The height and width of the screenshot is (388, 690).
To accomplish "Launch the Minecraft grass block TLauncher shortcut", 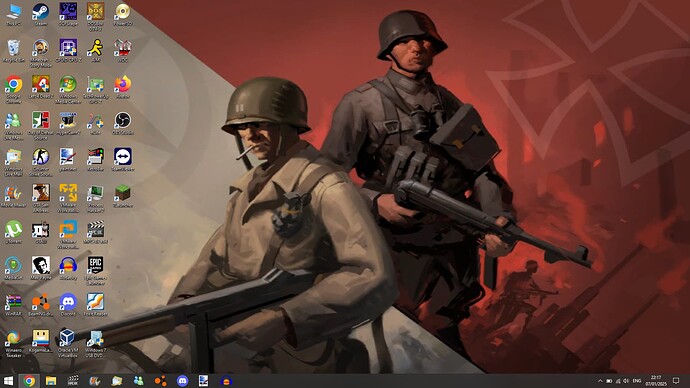I will (123, 196).
